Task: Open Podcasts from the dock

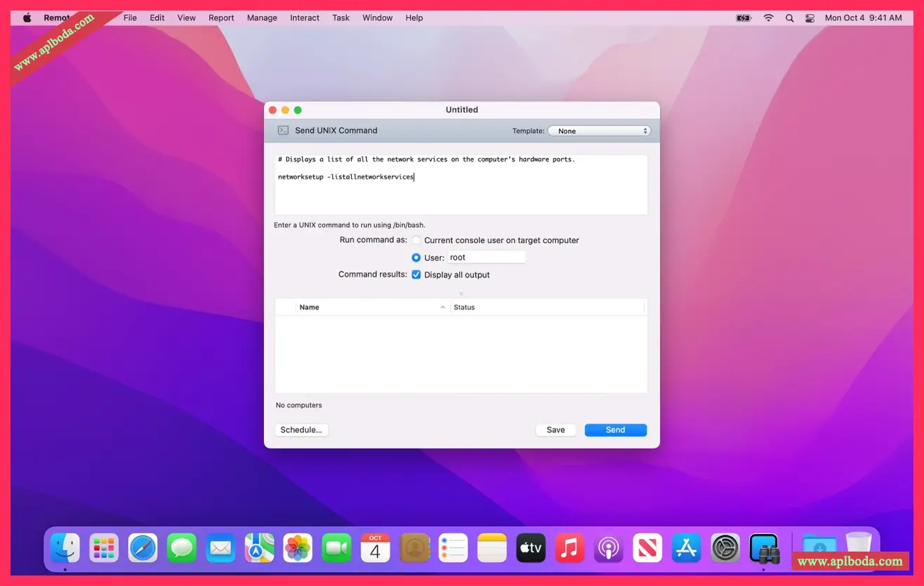Action: click(608, 547)
